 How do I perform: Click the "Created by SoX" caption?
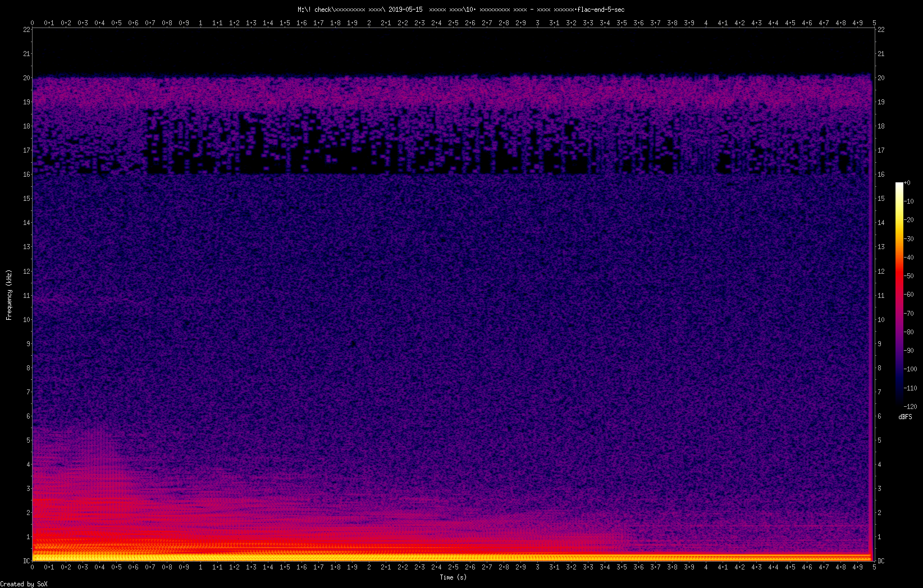click(24, 584)
